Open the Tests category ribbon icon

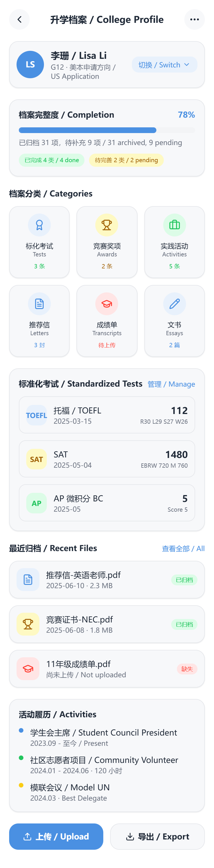(39, 225)
